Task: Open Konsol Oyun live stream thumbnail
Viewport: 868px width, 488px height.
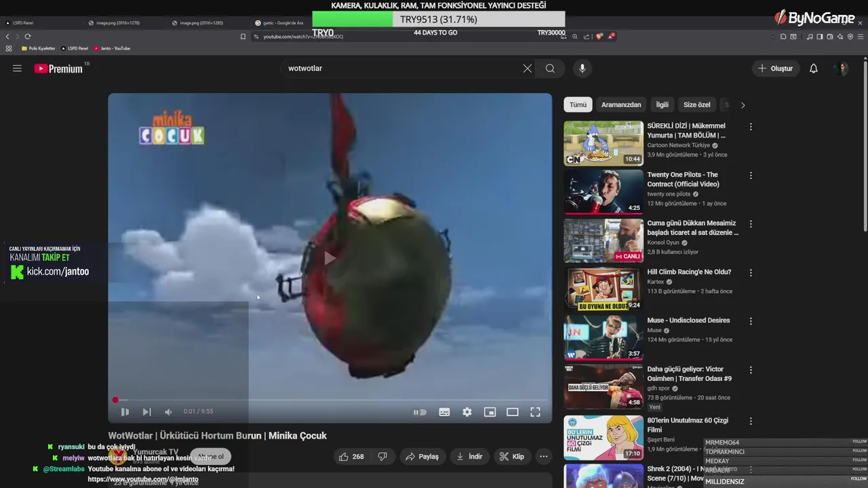Action: (604, 240)
